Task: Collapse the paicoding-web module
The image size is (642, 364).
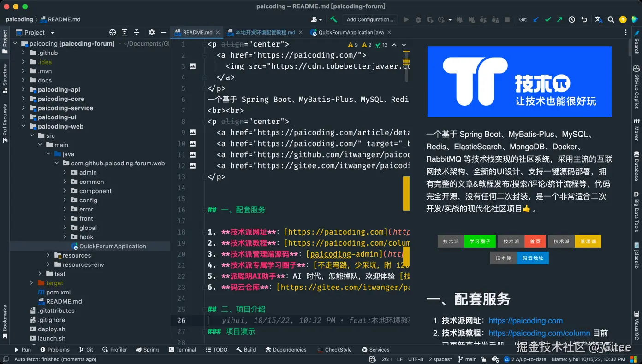Action: click(x=23, y=126)
